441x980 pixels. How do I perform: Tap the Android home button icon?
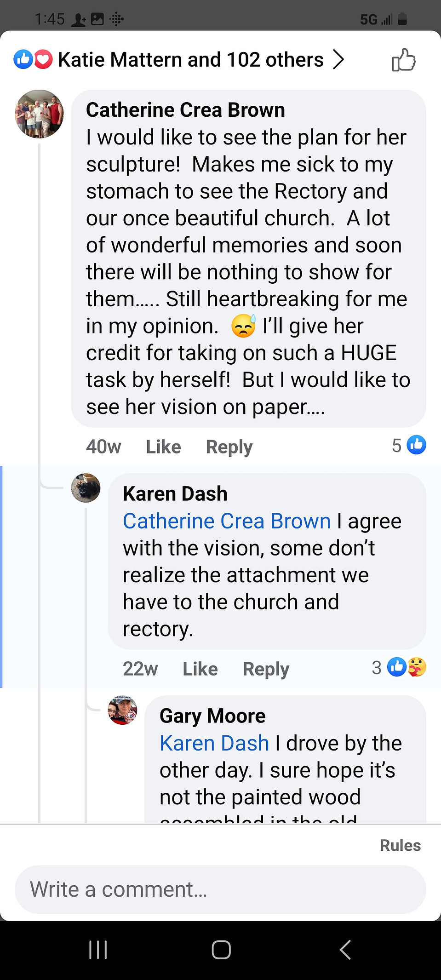[221, 950]
